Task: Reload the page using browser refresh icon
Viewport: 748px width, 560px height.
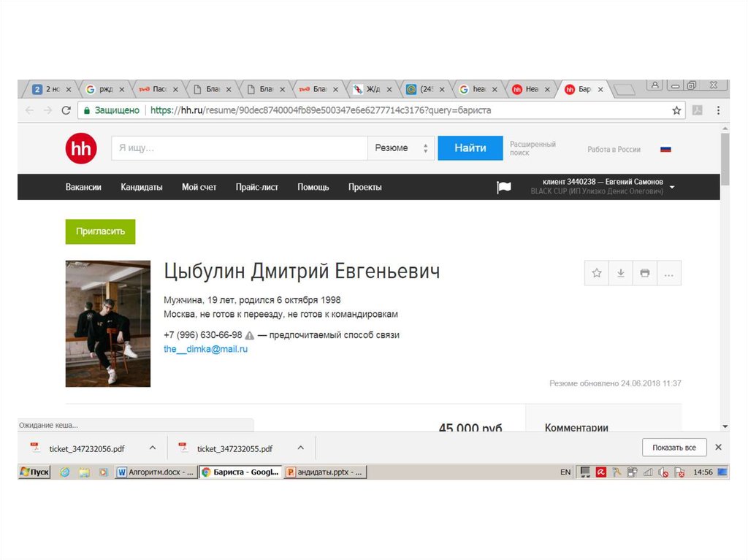Action: click(66, 110)
